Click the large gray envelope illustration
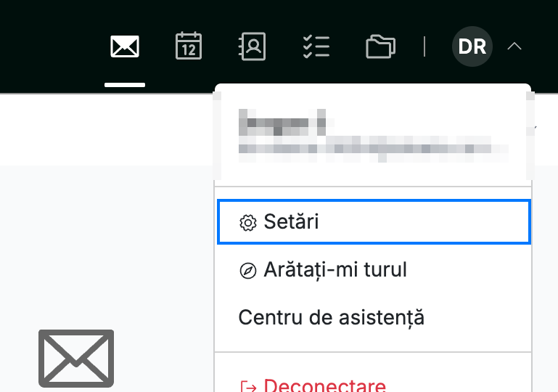 click(x=76, y=358)
